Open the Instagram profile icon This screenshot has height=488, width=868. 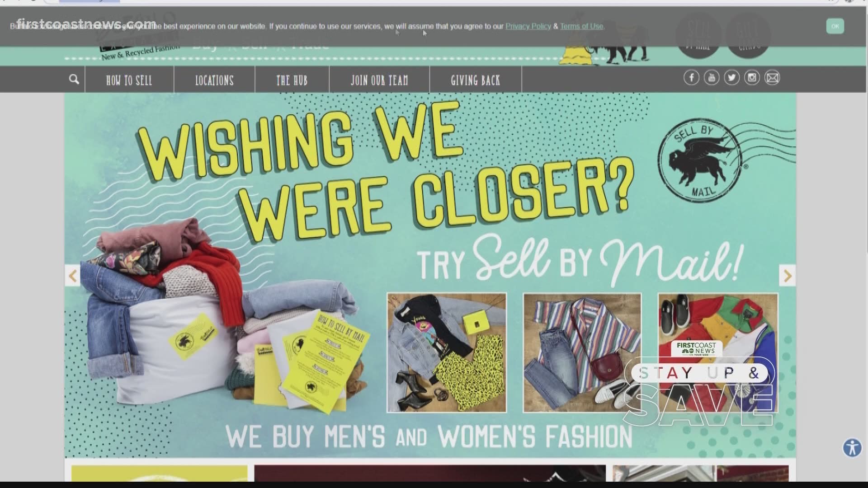(752, 78)
